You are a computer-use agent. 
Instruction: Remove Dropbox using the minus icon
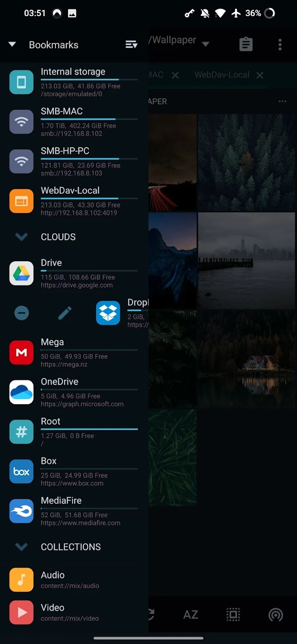pyautogui.click(x=21, y=313)
